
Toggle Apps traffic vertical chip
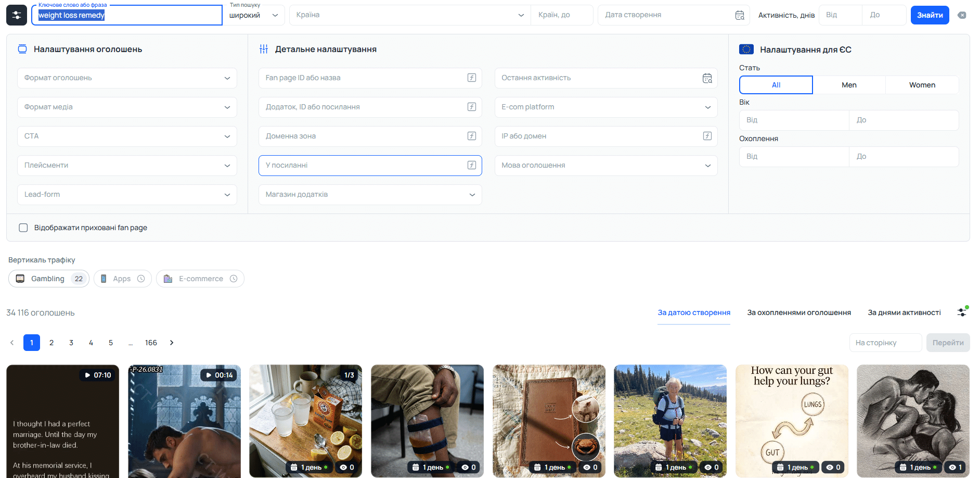(123, 279)
